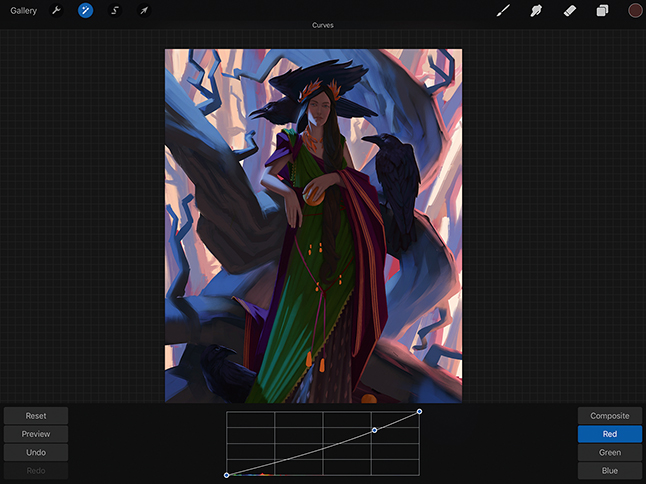Viewport: 646px width, 484px height.
Task: Select the Blue channel
Action: pos(610,470)
